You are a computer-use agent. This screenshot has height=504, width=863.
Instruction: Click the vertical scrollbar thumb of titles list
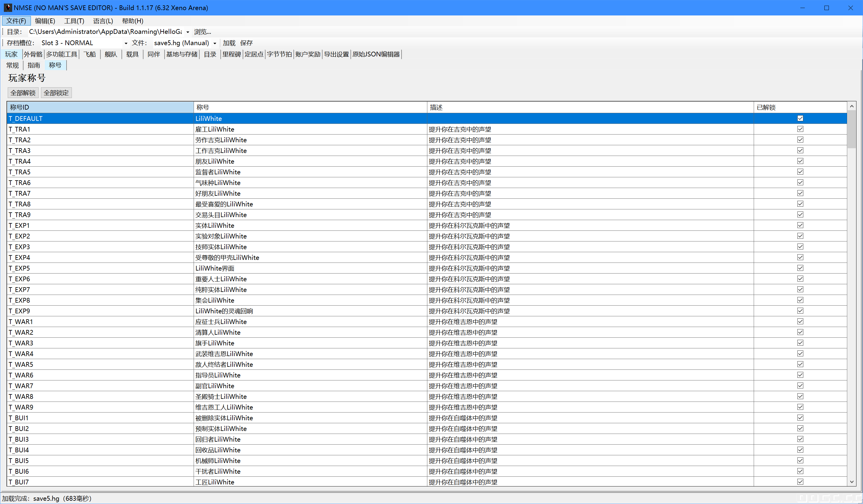[852, 130]
